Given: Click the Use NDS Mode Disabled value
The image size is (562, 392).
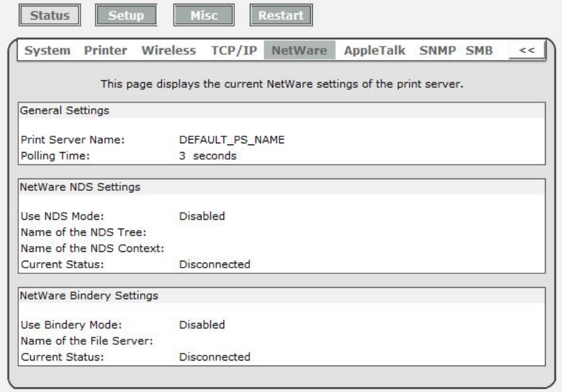Looking at the screenshot, I should coord(202,217).
